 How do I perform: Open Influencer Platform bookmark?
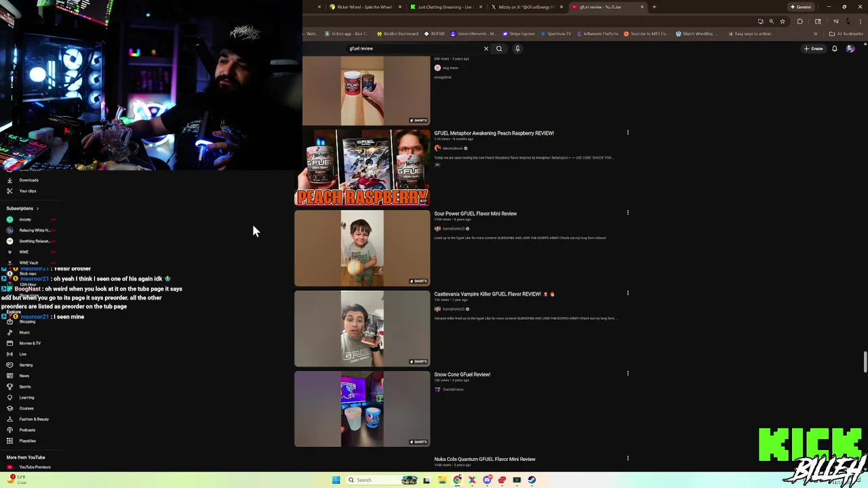pyautogui.click(x=597, y=34)
